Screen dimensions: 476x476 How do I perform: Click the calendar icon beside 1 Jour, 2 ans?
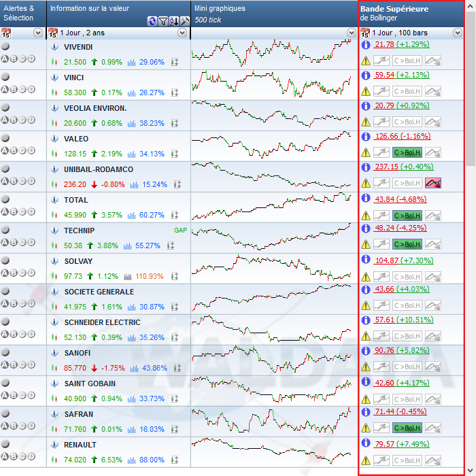(52, 33)
